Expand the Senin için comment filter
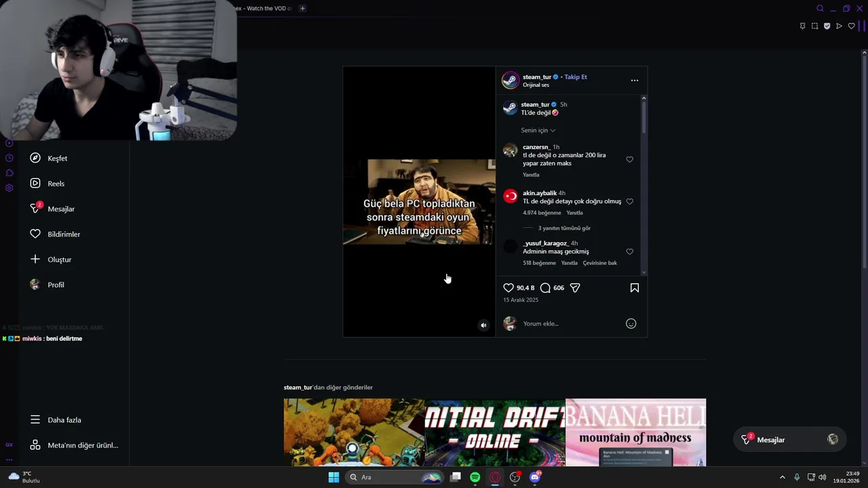The height and width of the screenshot is (488, 868). tap(538, 130)
